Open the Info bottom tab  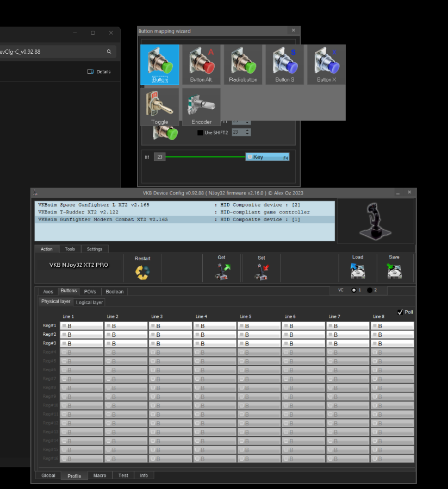click(x=144, y=475)
